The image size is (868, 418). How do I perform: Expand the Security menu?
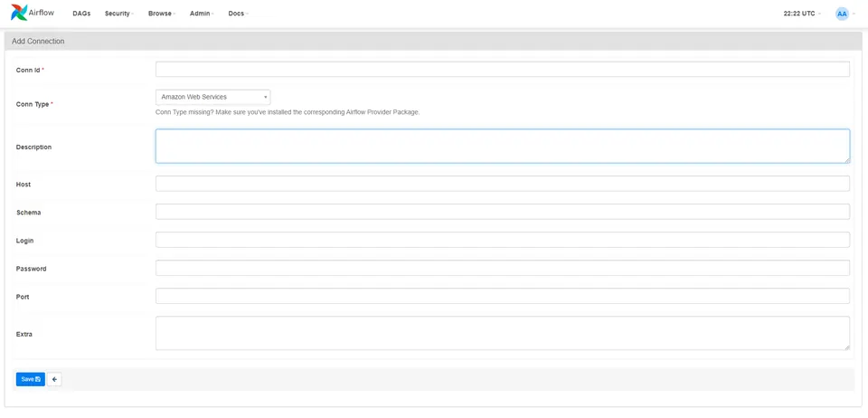pyautogui.click(x=119, y=14)
